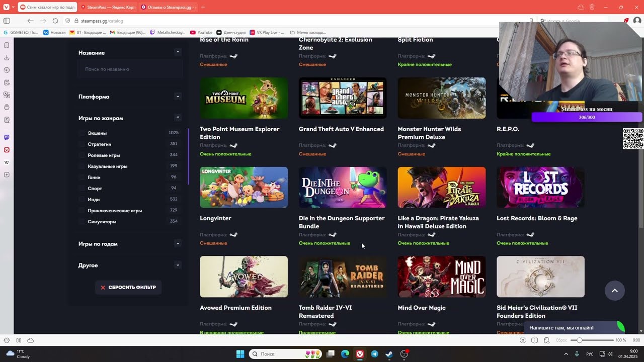
Task: Open the sidebar settings gear icon
Action: 7,340
